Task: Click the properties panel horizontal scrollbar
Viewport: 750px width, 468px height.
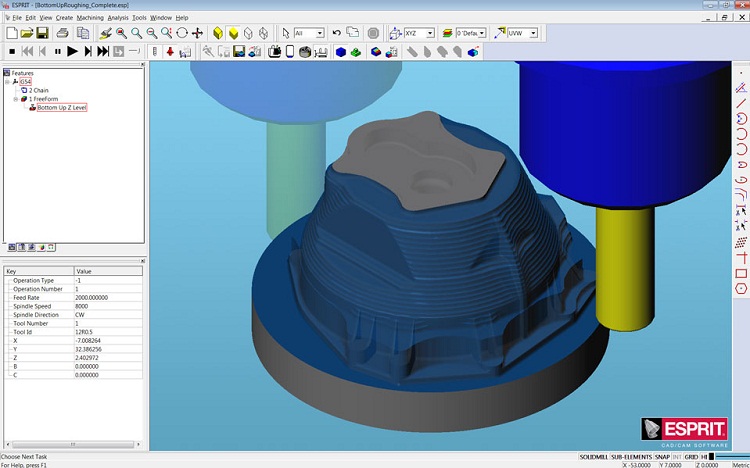Action: pos(73,444)
